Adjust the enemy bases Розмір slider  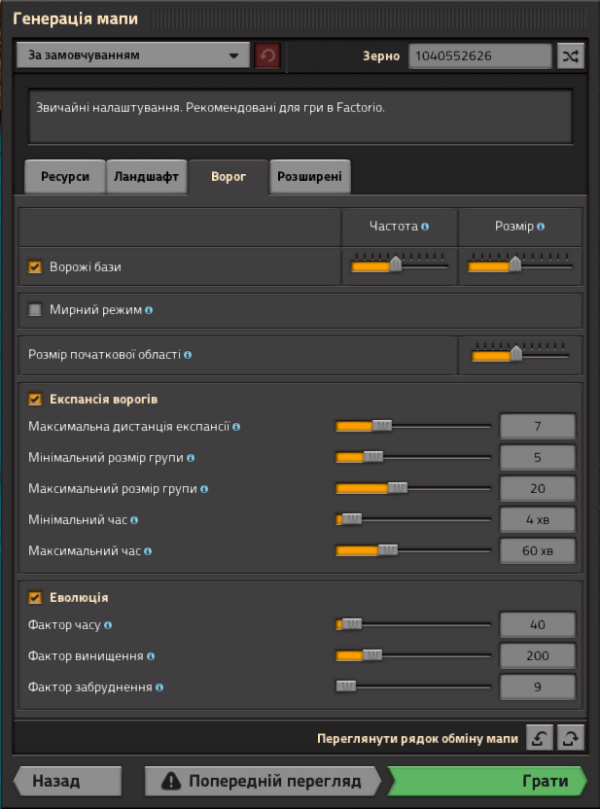tap(520, 264)
